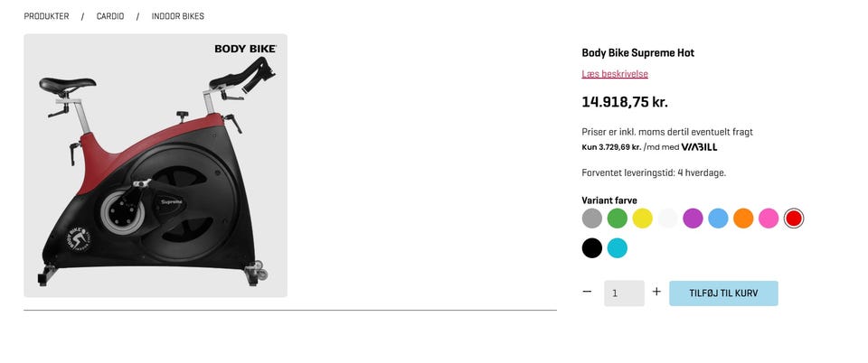Go to Produkter breadcrumb

[46, 16]
